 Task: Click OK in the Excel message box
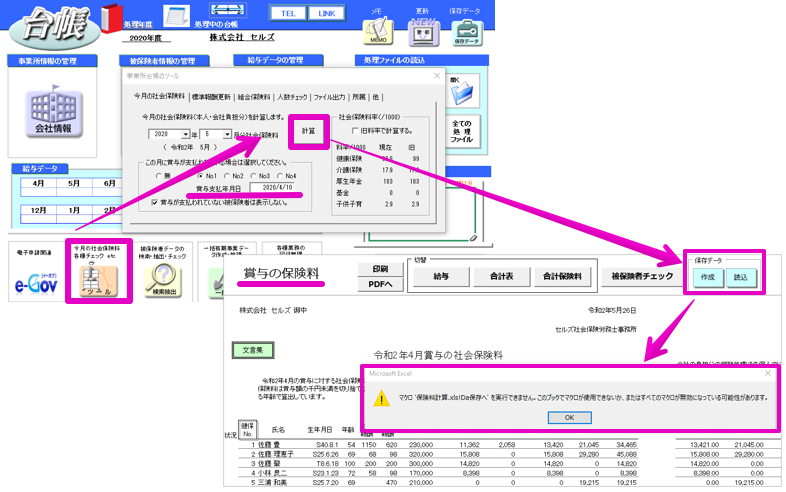tap(569, 418)
